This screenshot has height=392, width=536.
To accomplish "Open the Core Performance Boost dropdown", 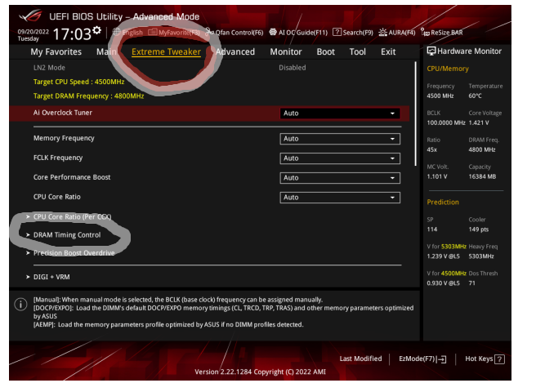I will point(340,178).
